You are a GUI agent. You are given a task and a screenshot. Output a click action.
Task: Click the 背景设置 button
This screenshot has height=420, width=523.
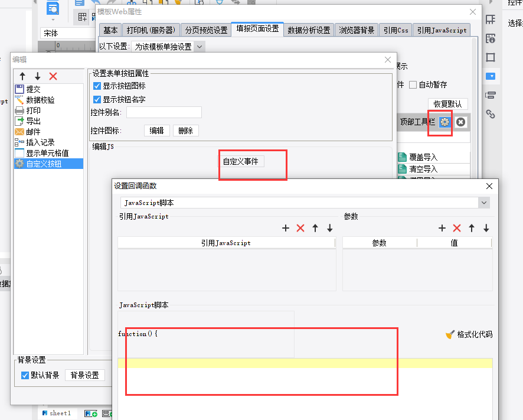[85, 375]
